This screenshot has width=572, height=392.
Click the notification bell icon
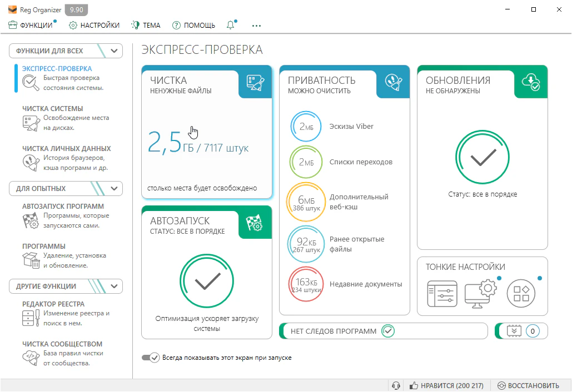coord(231,25)
